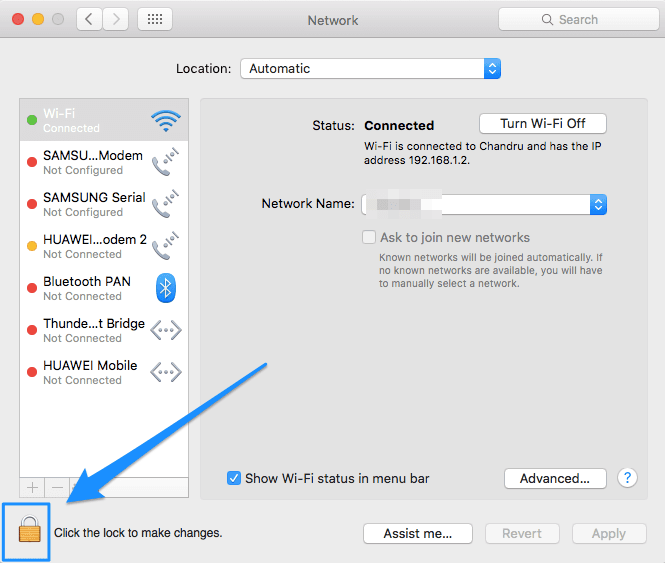
Task: Minimize the Network window
Action: (38, 19)
